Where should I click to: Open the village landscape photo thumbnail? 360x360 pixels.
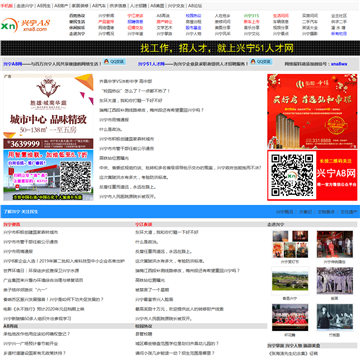pyautogui.click(x=290, y=281)
